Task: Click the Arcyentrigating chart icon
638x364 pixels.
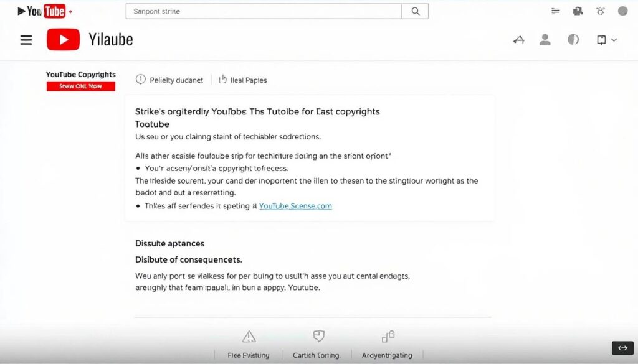Action: tap(388, 335)
